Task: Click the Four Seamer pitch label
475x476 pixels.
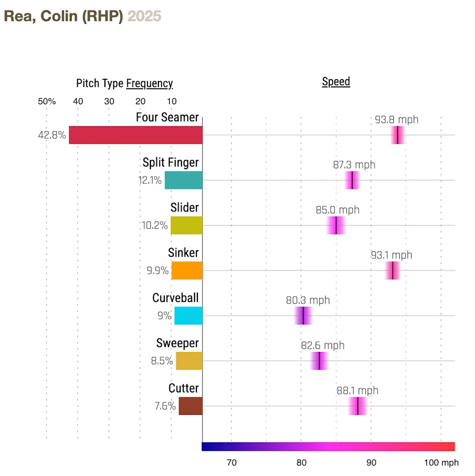Action: (167, 118)
